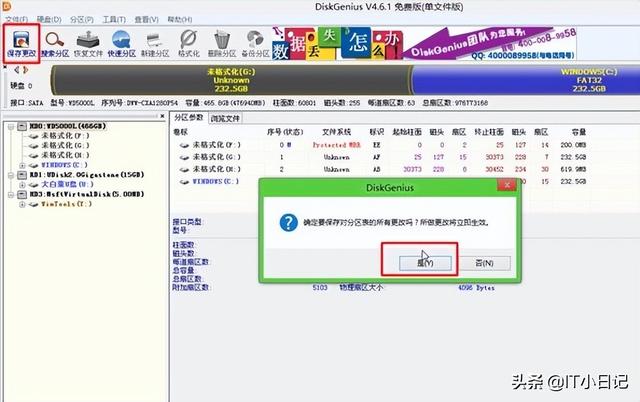The width and height of the screenshot is (640, 402).
Task: Click the DiskGenius app icon in title bar
Action: click(x=6, y=6)
